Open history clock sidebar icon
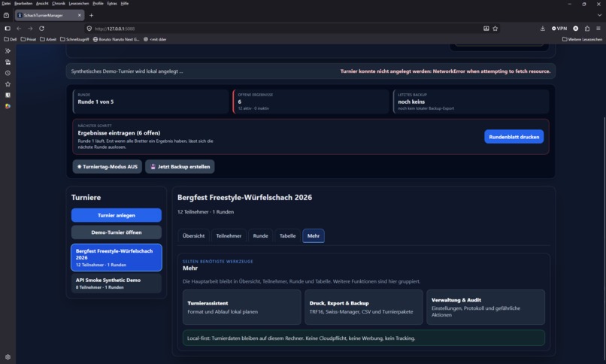The width and height of the screenshot is (606, 364). [8, 73]
